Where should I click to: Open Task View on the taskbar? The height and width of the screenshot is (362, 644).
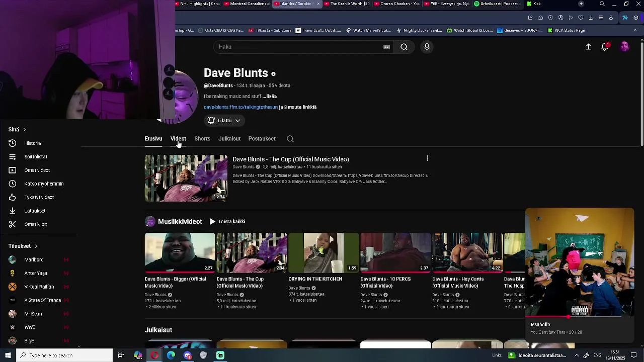tap(121, 355)
